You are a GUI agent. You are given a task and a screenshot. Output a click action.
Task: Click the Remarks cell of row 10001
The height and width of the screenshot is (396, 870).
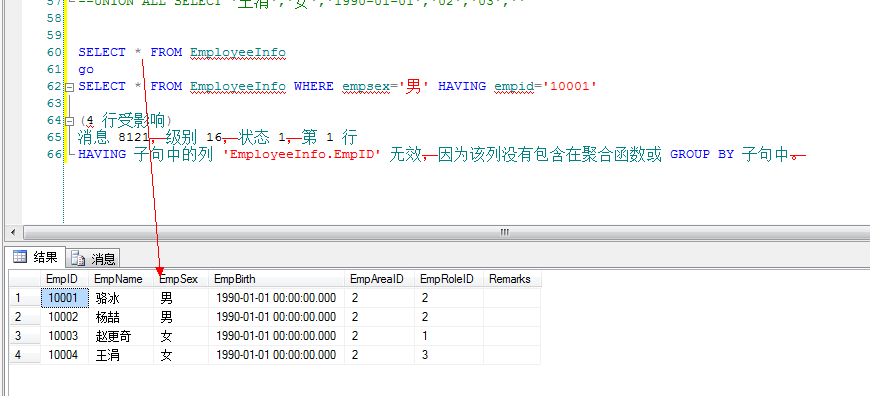[512, 298]
